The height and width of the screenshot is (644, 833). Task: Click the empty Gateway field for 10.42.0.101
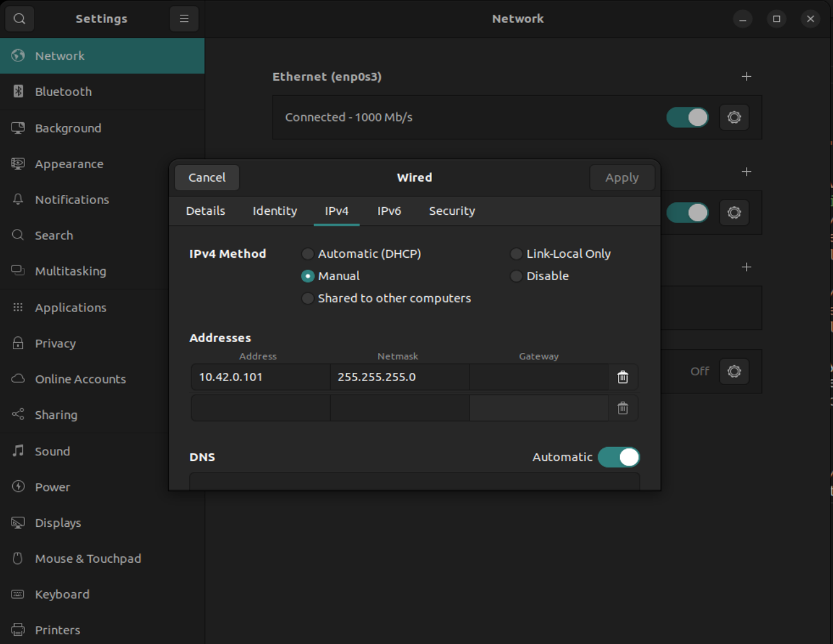pyautogui.click(x=538, y=377)
